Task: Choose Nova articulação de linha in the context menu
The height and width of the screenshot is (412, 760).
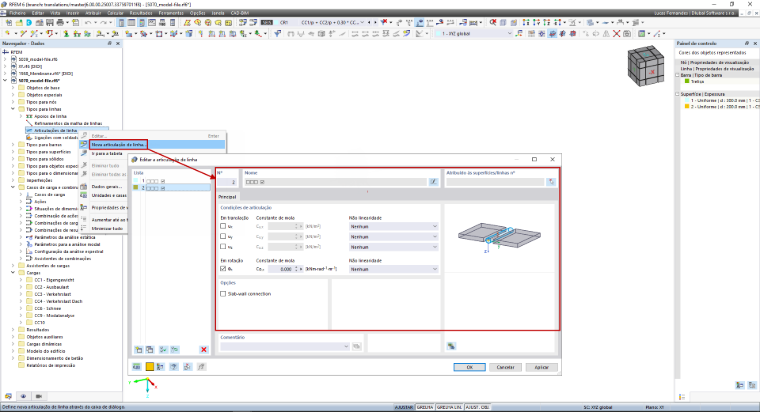Action: [118, 144]
